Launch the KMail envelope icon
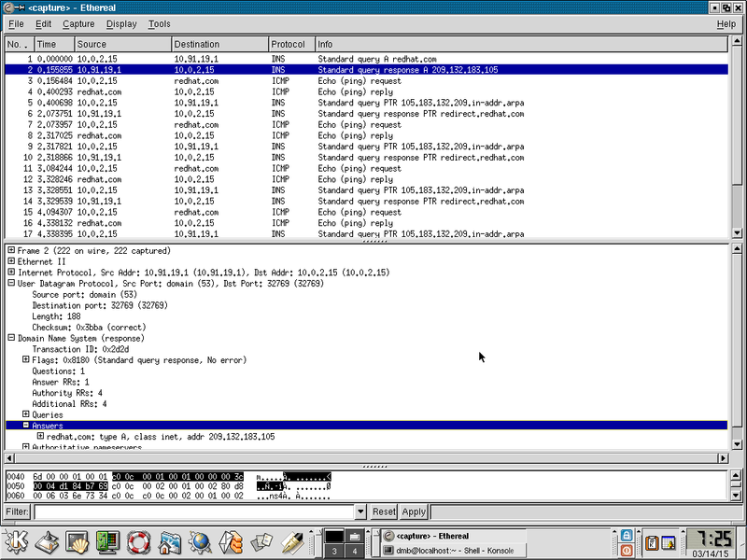 tap(231, 542)
